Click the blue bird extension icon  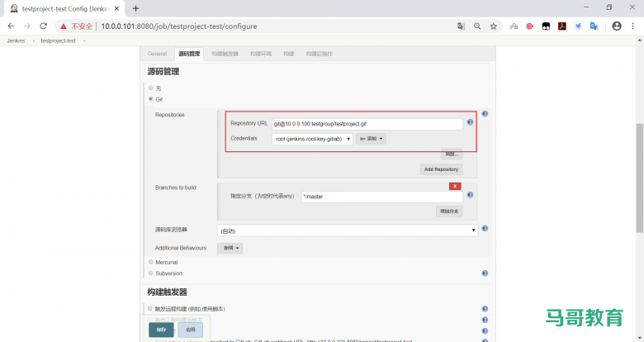tap(578, 26)
